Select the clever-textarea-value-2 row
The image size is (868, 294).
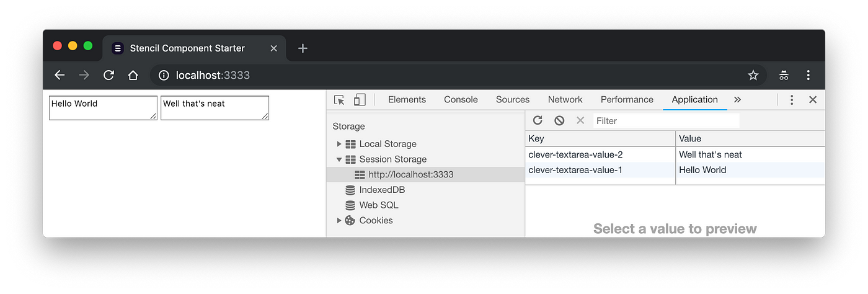point(675,154)
